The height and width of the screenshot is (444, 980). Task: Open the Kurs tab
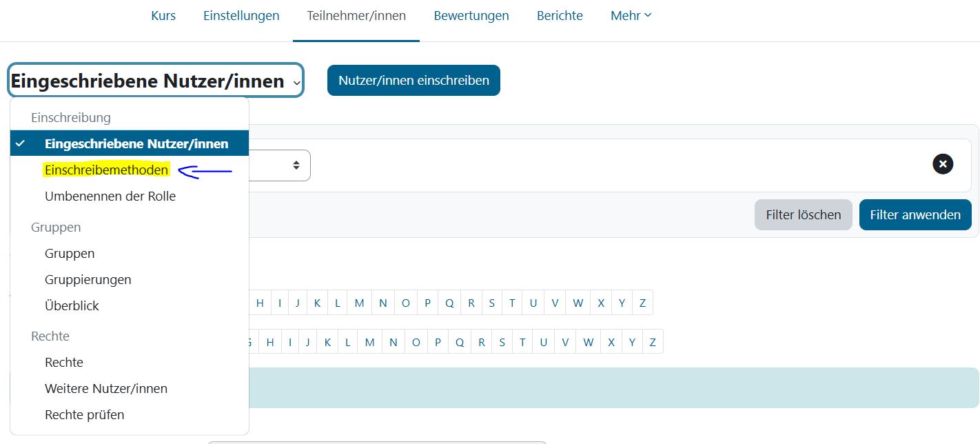163,15
